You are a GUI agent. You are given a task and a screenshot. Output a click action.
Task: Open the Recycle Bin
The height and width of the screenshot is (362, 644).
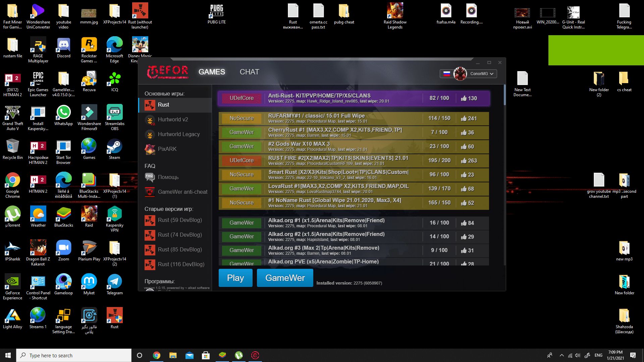click(x=13, y=149)
